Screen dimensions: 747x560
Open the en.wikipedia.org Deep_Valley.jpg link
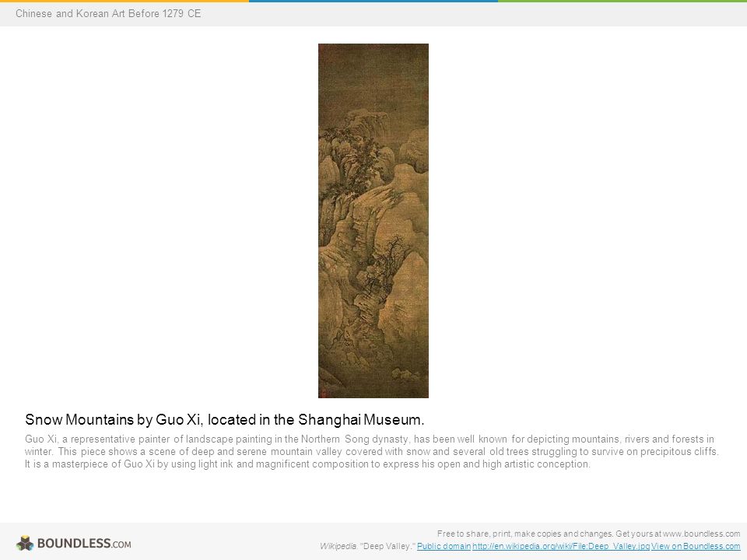click(x=561, y=546)
